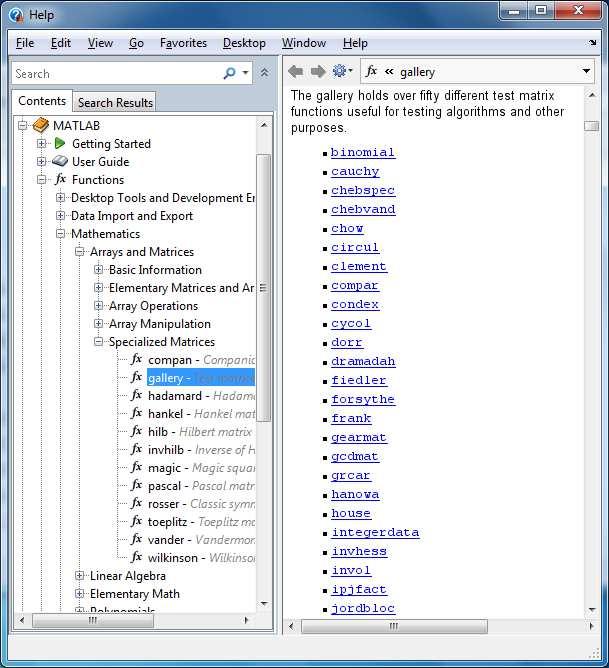Image resolution: width=609 pixels, height=668 pixels.
Task: Click the Help window question mark icon
Action: tap(16, 15)
